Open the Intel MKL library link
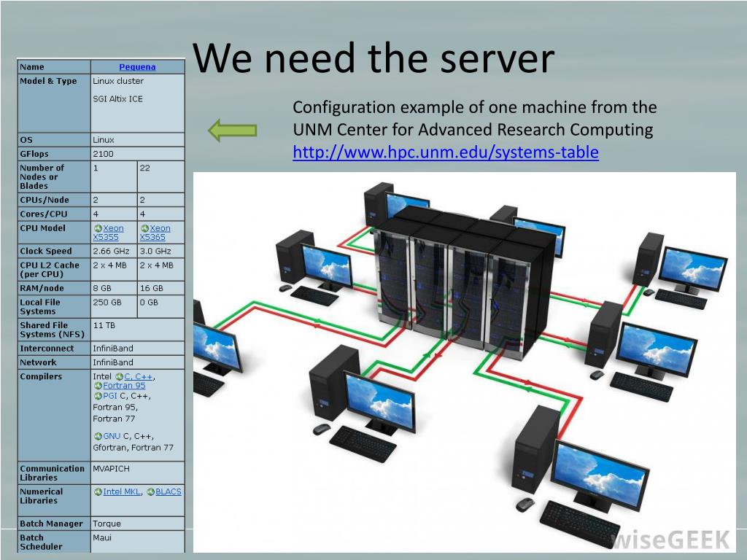 click(x=122, y=492)
